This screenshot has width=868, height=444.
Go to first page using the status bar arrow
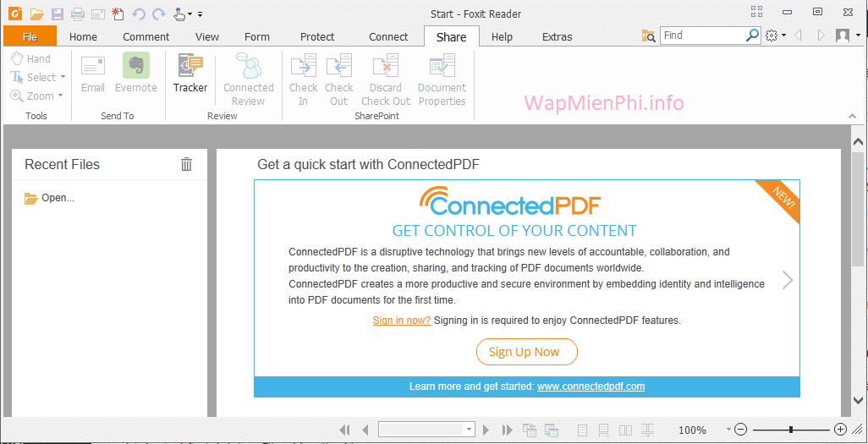344,430
